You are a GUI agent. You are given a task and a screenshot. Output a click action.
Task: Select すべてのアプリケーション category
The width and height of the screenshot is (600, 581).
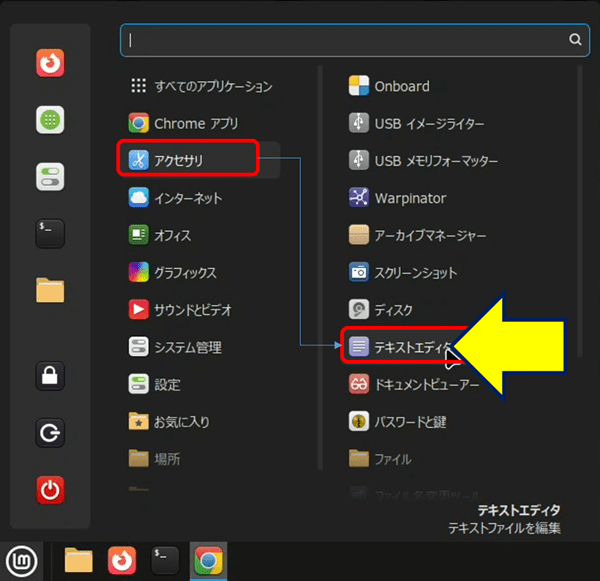coord(202,86)
